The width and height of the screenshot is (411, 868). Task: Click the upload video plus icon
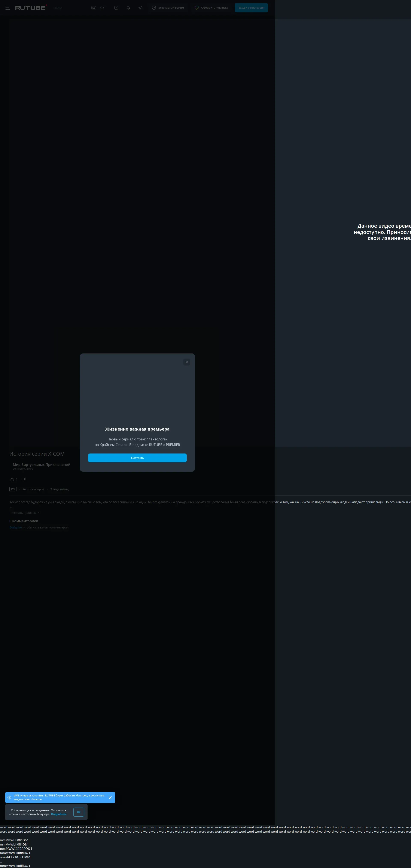[116, 8]
